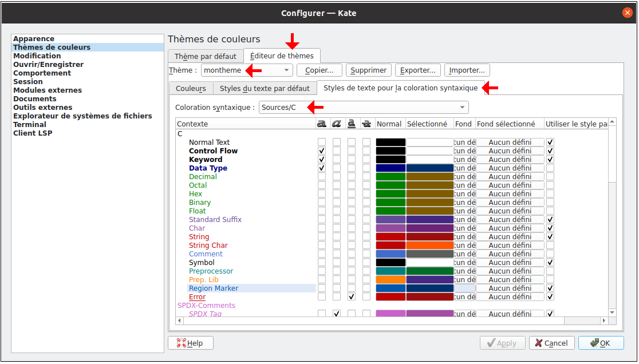Set Fond sélectionné for Hex row
The width and height of the screenshot is (639, 364).
(x=510, y=194)
